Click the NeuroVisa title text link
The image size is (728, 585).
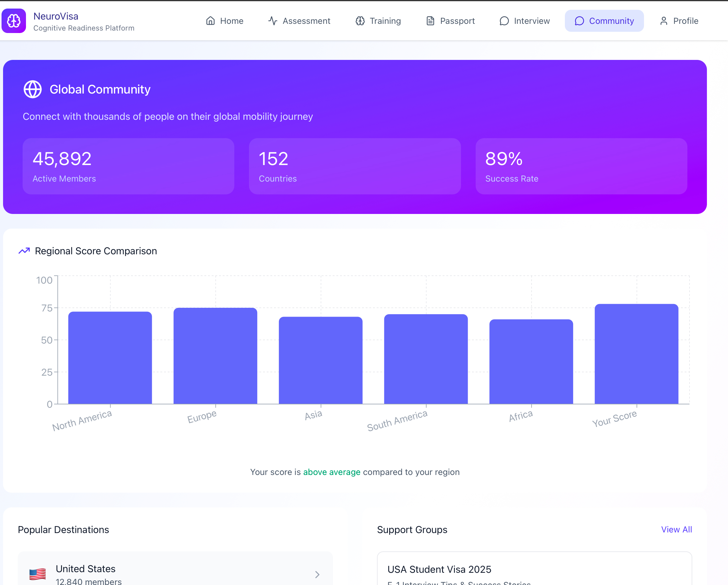56,16
